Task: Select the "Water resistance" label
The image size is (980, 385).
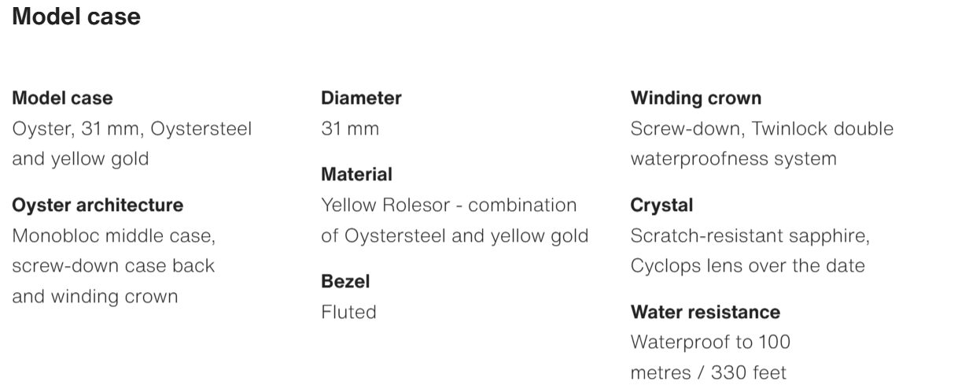Action: coord(706,312)
